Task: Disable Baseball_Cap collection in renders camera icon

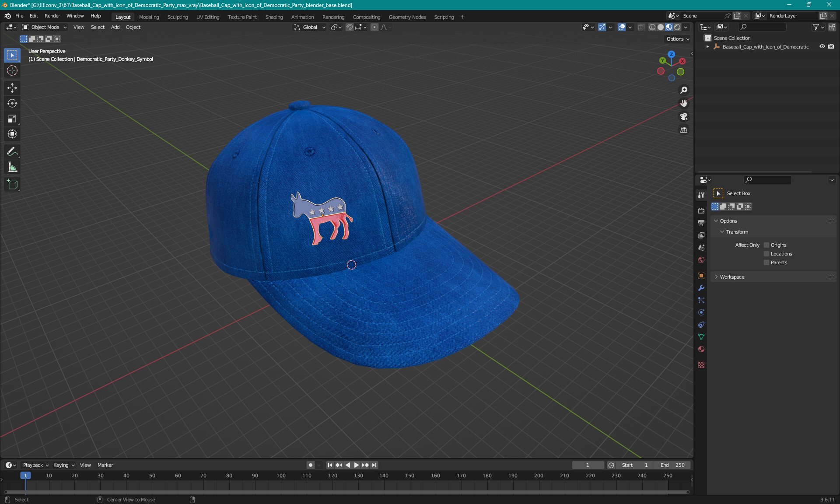Action: (831, 46)
